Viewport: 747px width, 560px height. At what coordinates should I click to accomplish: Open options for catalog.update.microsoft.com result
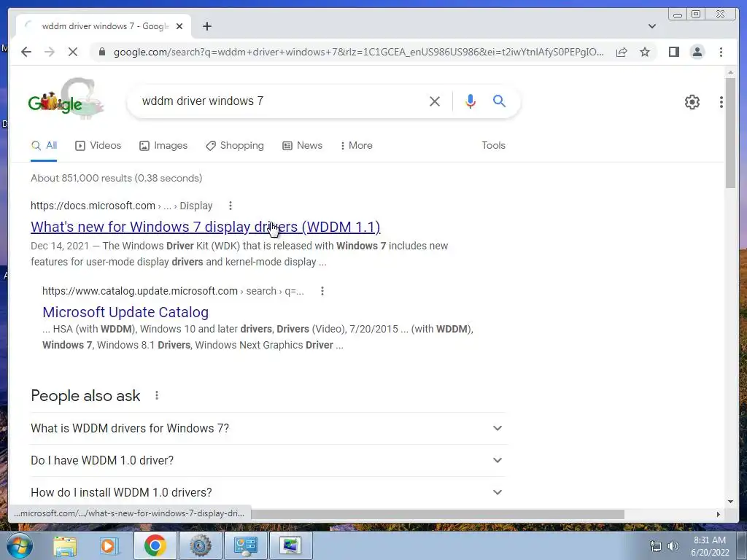click(x=322, y=291)
